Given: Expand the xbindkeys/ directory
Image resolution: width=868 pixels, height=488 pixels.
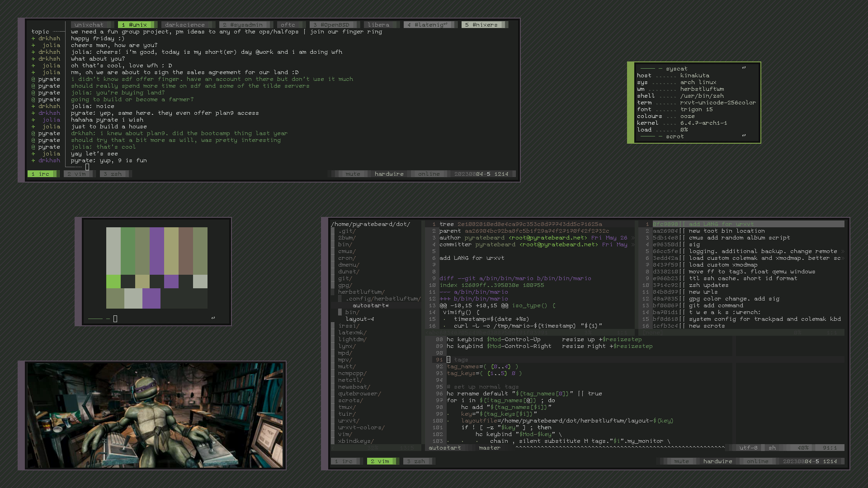Looking at the screenshot, I should coord(356,441).
